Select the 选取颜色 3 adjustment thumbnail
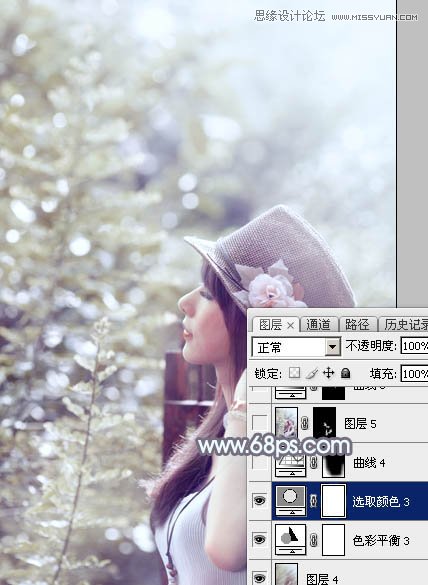Screen dimensions: 428x585 (x=291, y=501)
